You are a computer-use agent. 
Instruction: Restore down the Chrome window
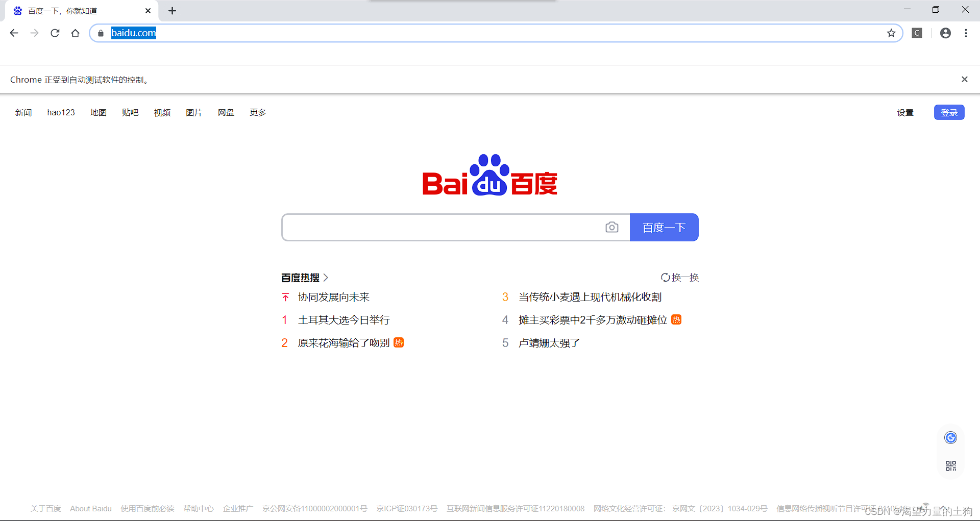click(936, 10)
